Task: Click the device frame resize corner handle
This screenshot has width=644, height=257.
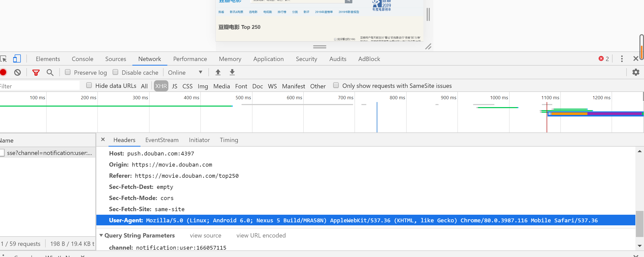Action: pos(428,47)
